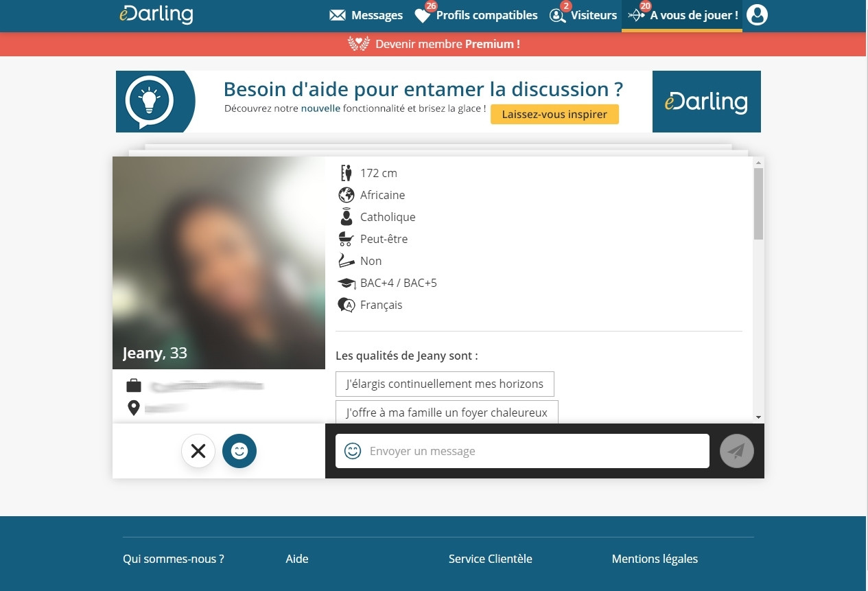868x591 pixels.
Task: Click the Laissez-vous inspirer button
Action: pos(554,115)
